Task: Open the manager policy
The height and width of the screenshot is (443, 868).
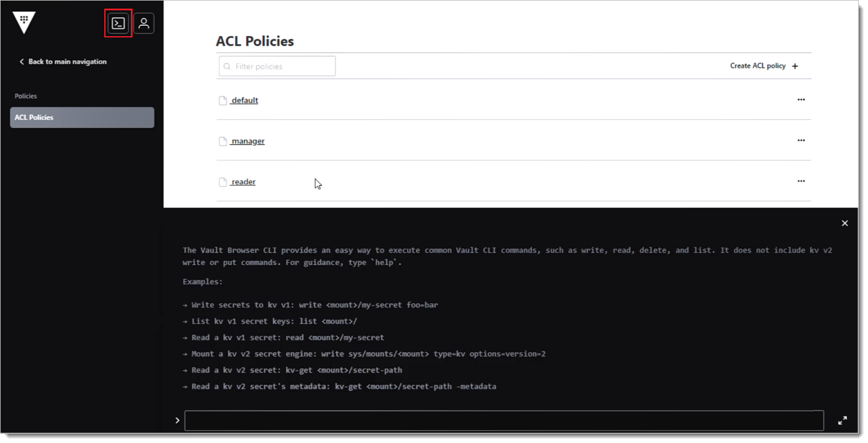Action: [248, 141]
